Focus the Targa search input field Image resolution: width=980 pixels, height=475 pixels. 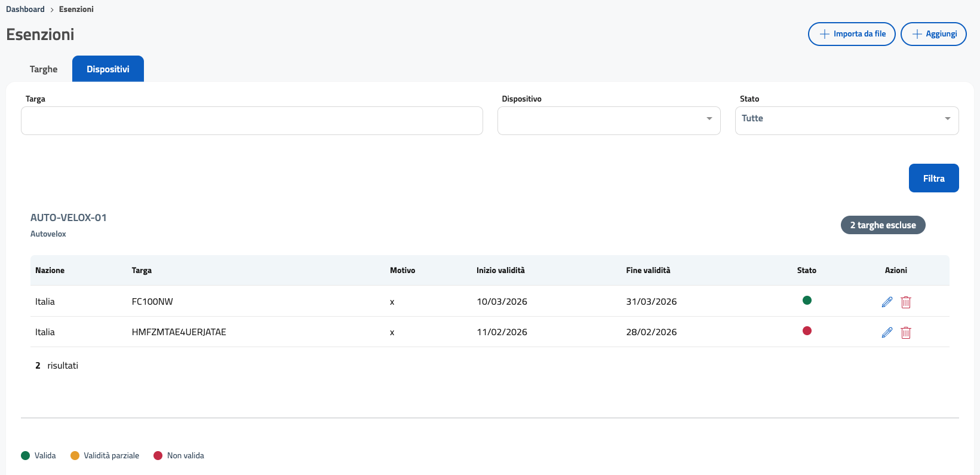[251, 120]
